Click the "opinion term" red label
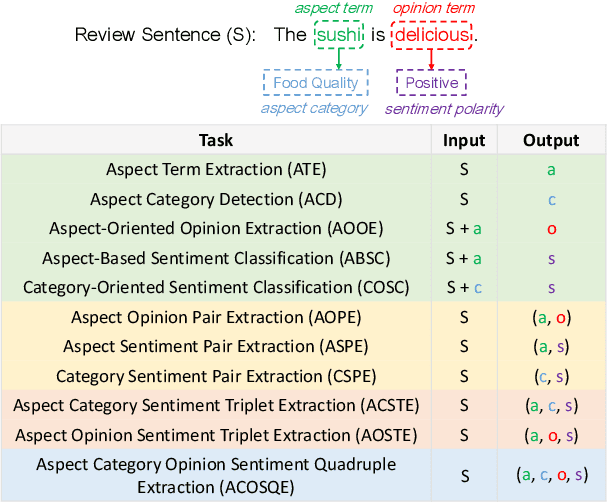 pos(435,8)
